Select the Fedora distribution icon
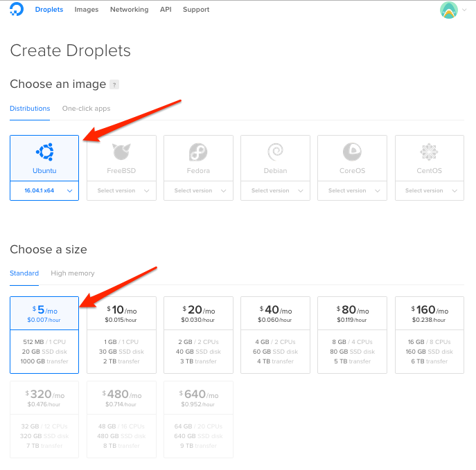The width and height of the screenshot is (476, 470). [198, 152]
